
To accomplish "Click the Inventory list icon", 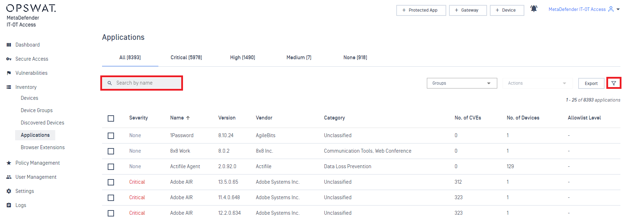I will point(9,87).
